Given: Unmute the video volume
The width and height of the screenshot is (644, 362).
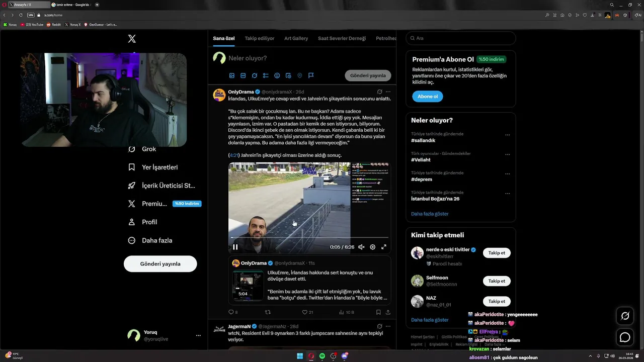Looking at the screenshot, I should pos(361,247).
